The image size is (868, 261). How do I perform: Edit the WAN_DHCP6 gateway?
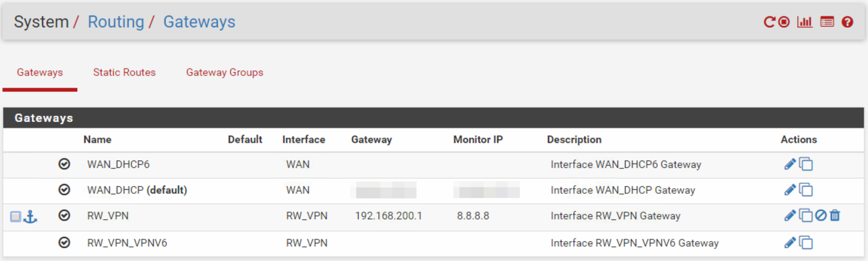pyautogui.click(x=790, y=164)
